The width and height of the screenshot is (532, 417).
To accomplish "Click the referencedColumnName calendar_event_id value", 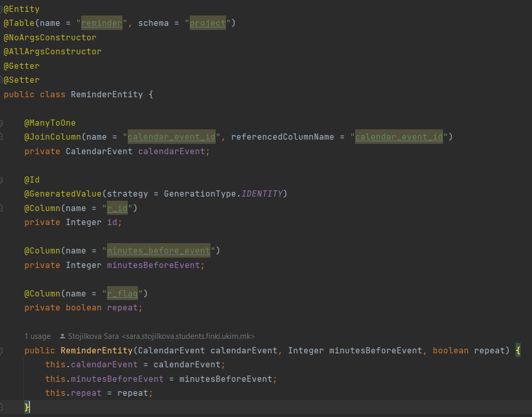I will coord(399,137).
